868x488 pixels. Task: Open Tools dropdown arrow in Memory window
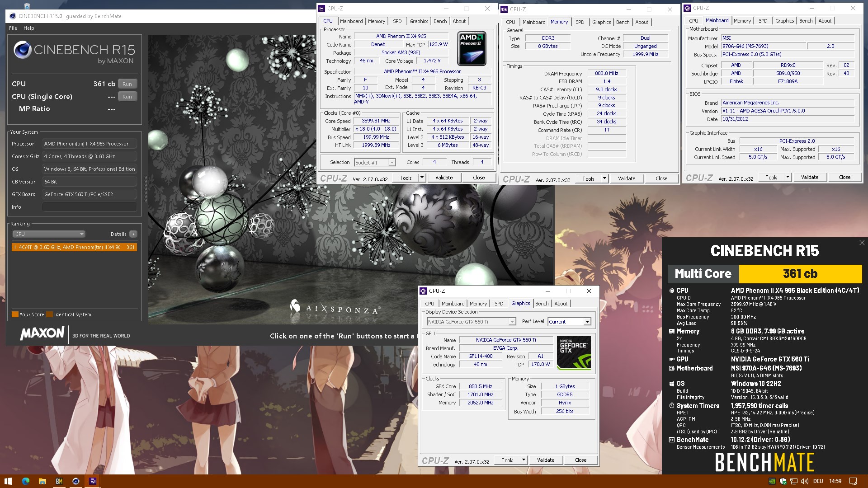click(x=604, y=178)
